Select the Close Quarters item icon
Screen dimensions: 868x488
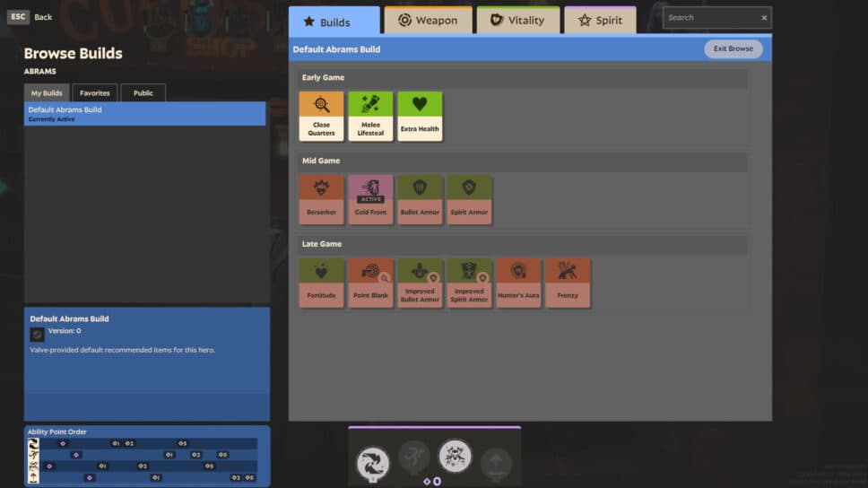tap(321, 116)
